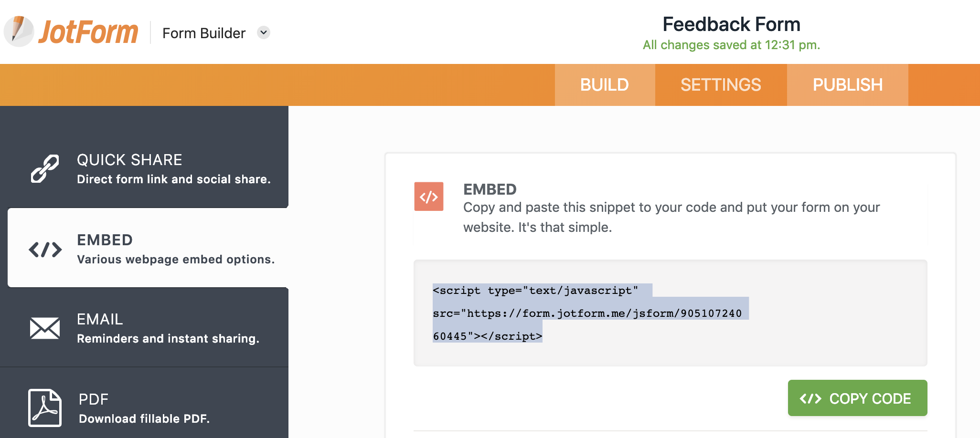The width and height of the screenshot is (980, 438).
Task: Open the Quick Share title in sidebar
Action: pyautogui.click(x=129, y=160)
